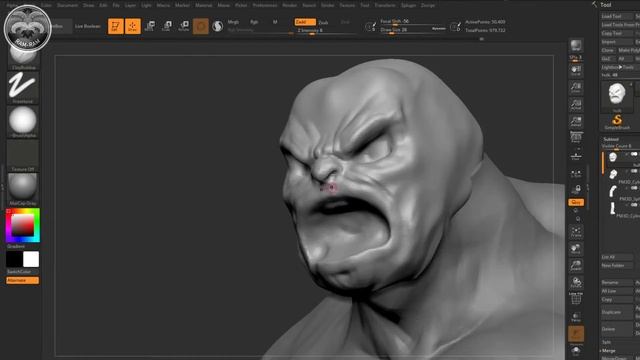Click the Zoom canvas icon
Image resolution: width=640 pixels, height=360 pixels.
pos(576,88)
